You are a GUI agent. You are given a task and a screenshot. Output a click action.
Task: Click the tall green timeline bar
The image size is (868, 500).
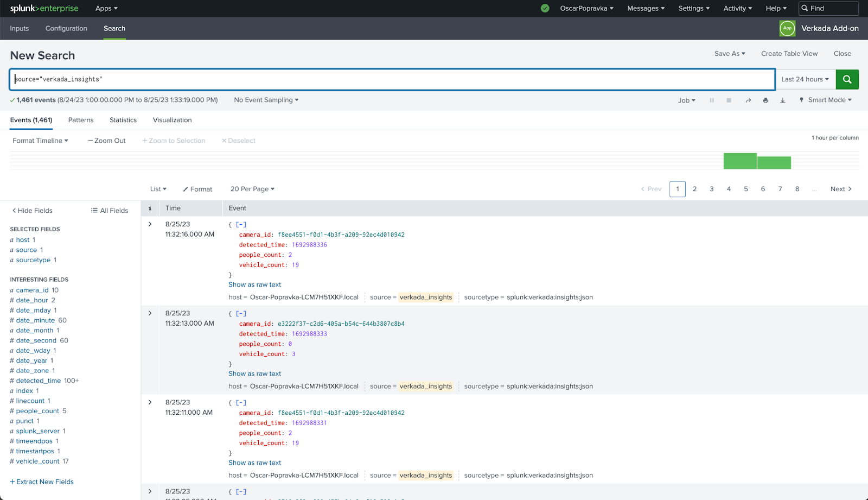coord(740,161)
